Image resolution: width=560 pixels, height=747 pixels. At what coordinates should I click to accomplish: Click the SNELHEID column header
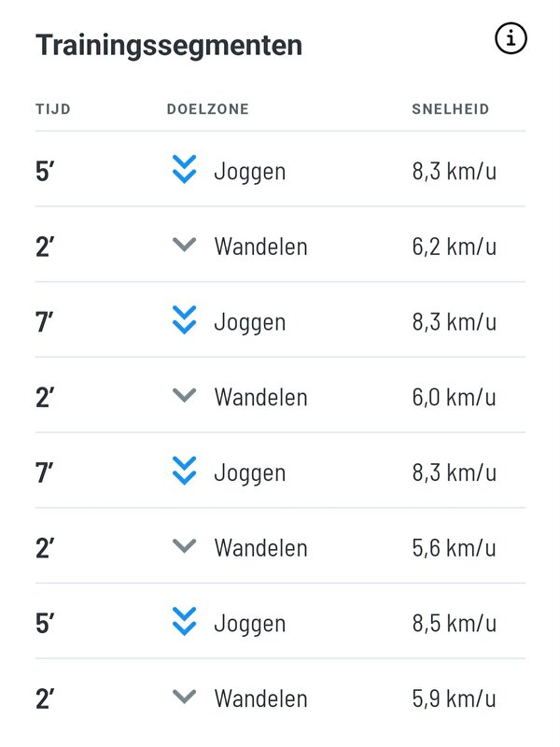pos(451,109)
